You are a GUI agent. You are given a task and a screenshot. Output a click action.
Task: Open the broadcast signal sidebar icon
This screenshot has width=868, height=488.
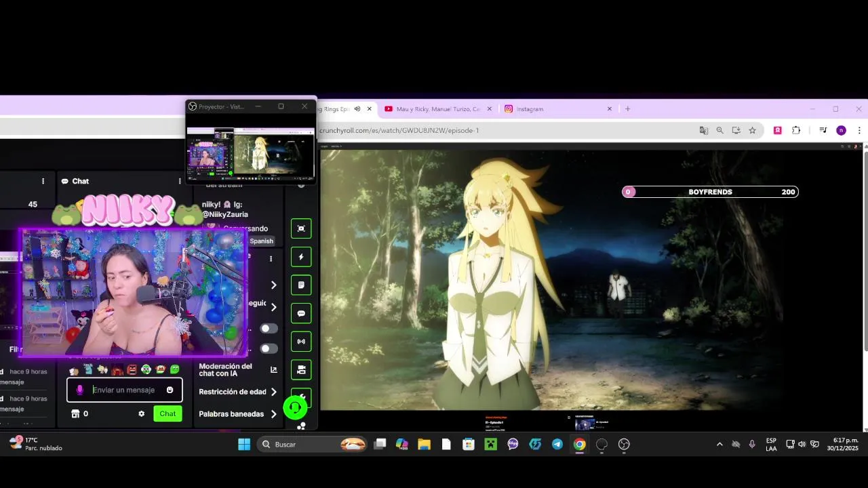tap(301, 342)
